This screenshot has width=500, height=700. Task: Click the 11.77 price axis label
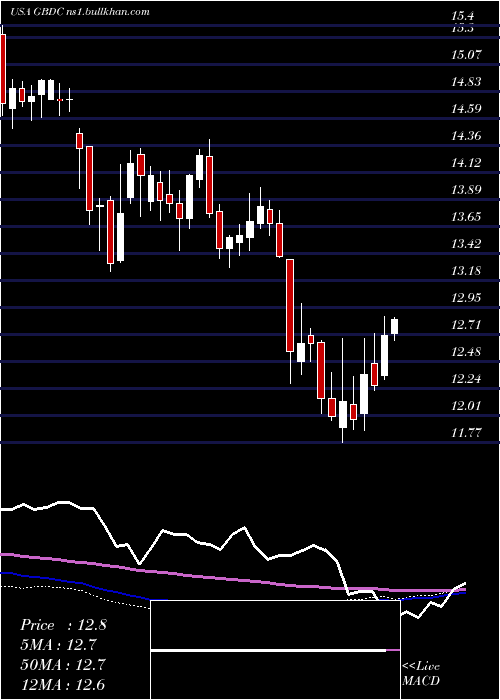point(467,433)
